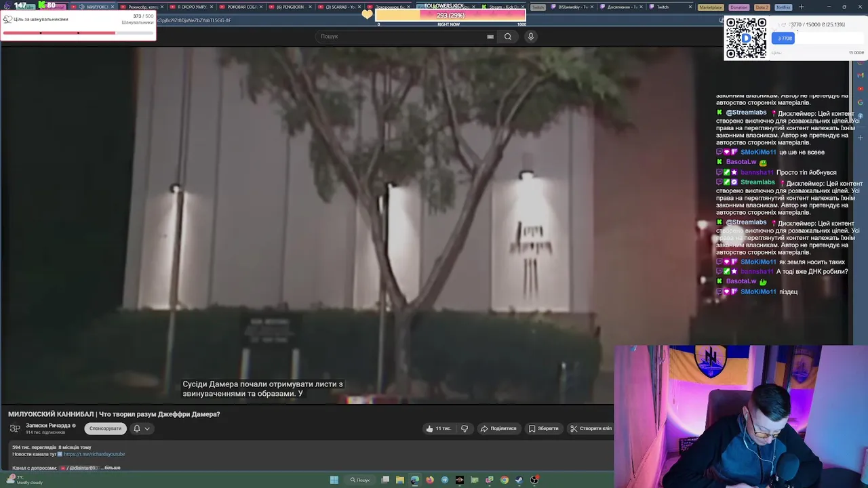Screen dimensions: 868x488
Task: Open Task View on the taskbar
Action: tap(385, 480)
